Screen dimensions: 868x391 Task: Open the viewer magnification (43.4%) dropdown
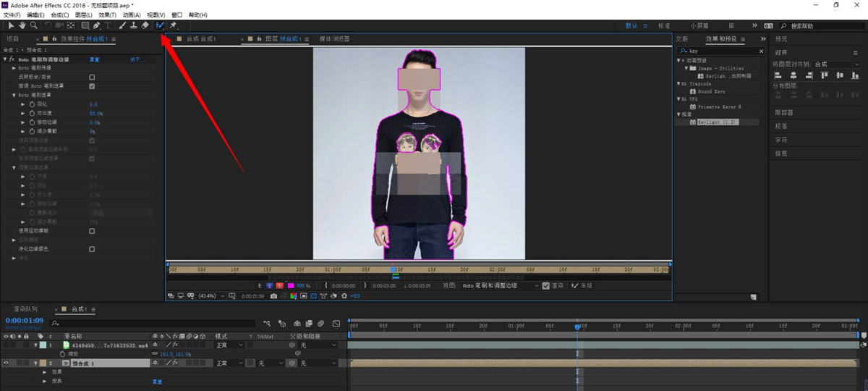213,296
